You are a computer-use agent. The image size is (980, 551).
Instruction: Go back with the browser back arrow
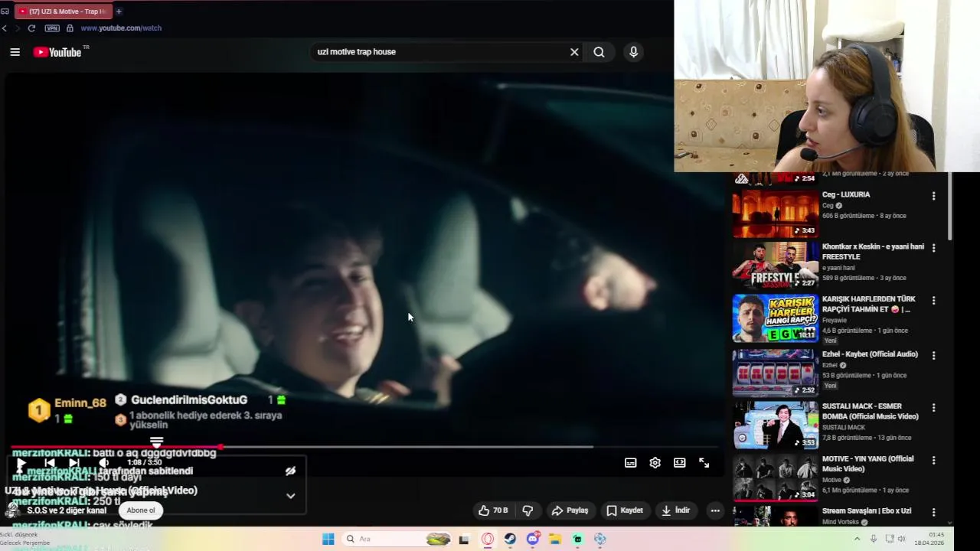click(x=5, y=28)
